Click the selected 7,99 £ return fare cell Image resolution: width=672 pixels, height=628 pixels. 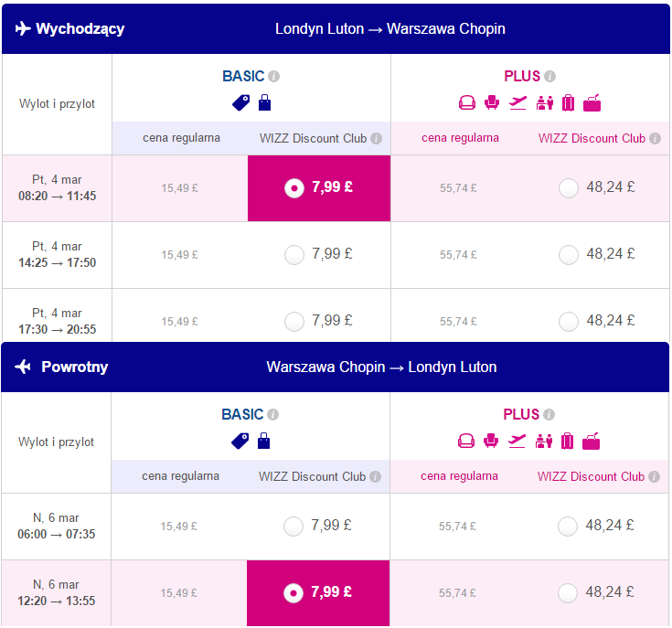point(318,593)
